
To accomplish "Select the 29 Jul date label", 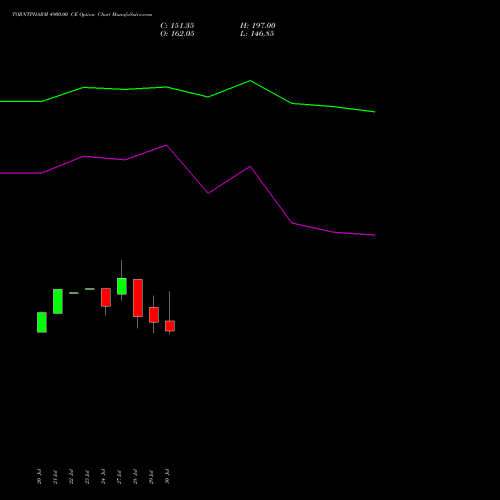I will (151, 477).
